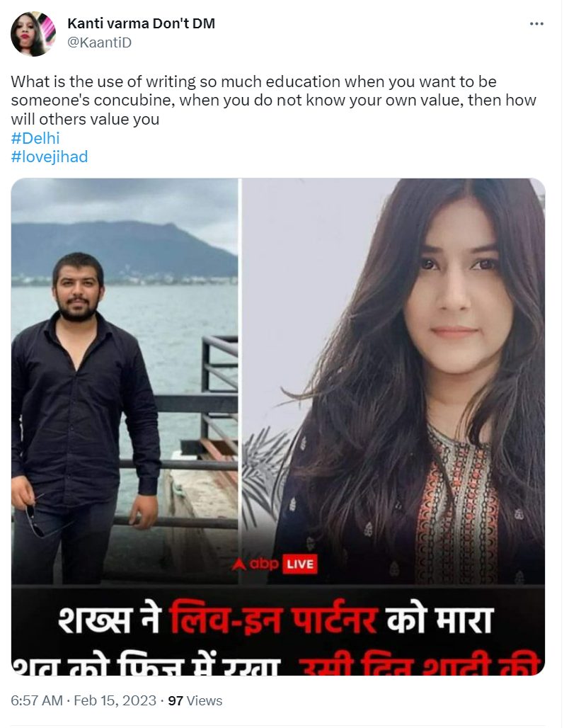This screenshot has width=569, height=728.
Task: Click the abp LIVE logo in image
Action: pyautogui.click(x=275, y=564)
